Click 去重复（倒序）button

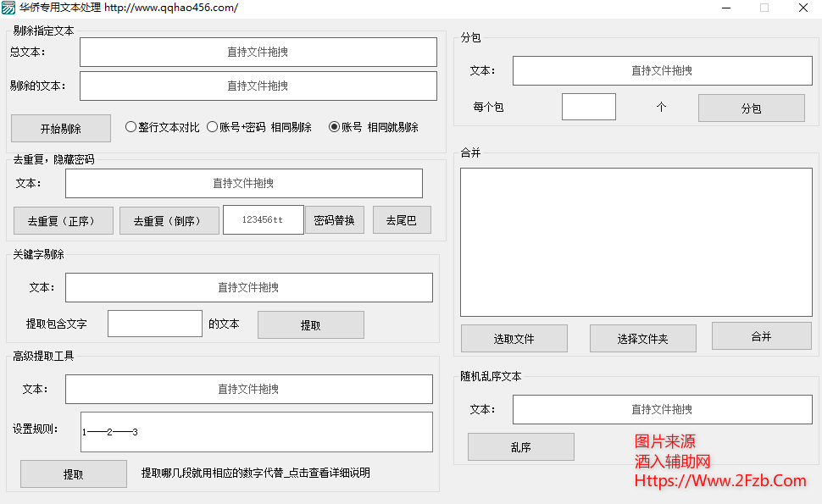click(169, 221)
